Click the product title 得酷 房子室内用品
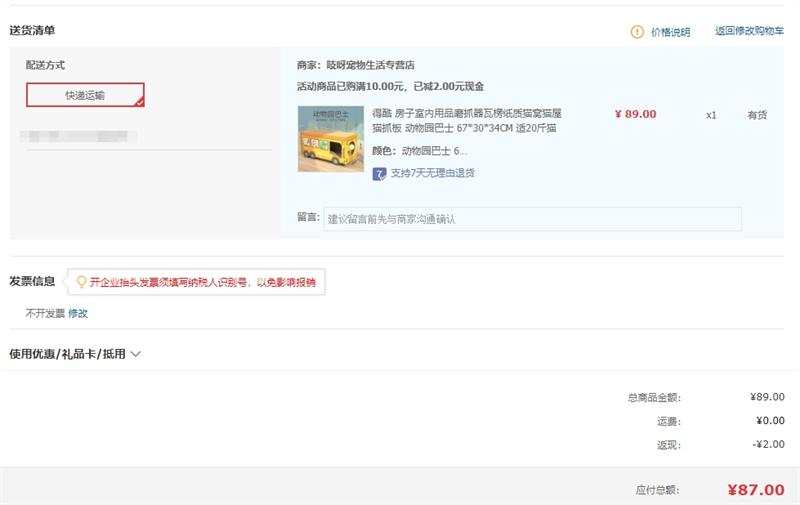Image resolution: width=800 pixels, height=505 pixels. tap(466, 120)
